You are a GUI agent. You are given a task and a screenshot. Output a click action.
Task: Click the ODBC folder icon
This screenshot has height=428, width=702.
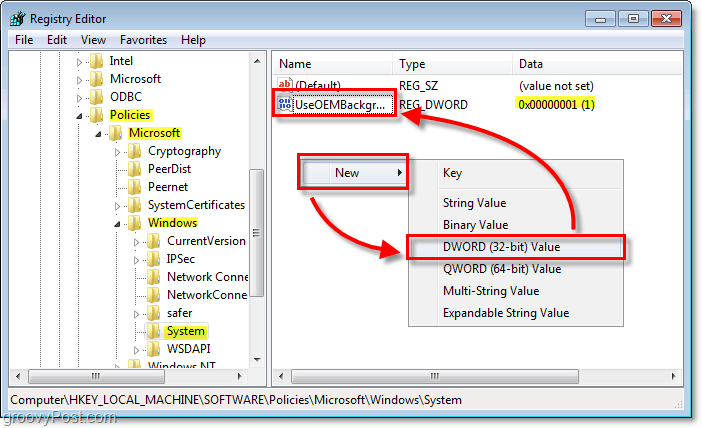(x=97, y=97)
